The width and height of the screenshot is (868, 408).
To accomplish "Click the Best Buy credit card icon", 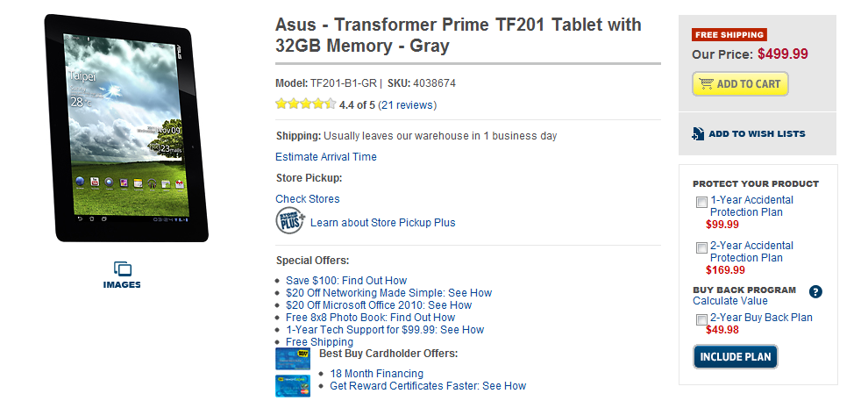I will (x=292, y=358).
